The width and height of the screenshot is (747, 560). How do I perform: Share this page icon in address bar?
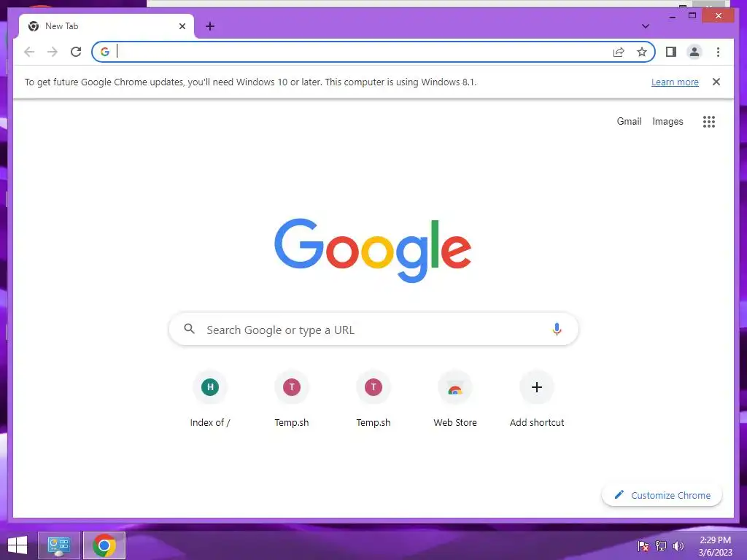point(619,52)
